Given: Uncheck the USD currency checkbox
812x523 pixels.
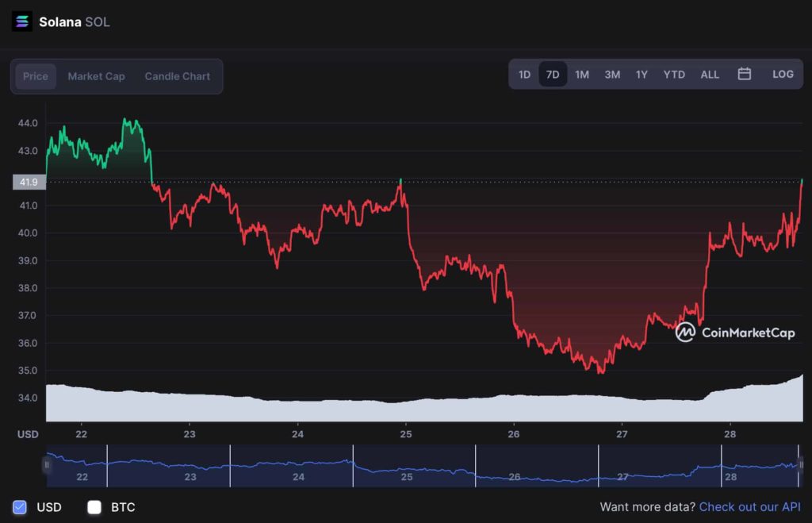Looking at the screenshot, I should click(x=20, y=507).
